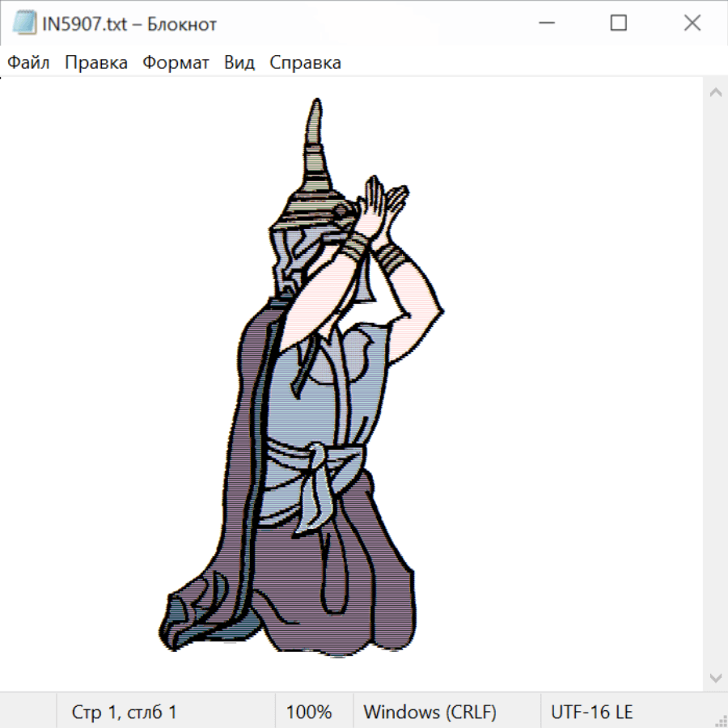Expand the Формат menu
Screen dimensions: 728x728
coord(176,63)
